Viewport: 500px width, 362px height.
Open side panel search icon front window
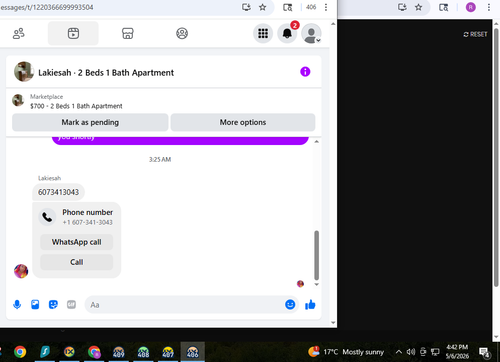pyautogui.click(x=287, y=7)
